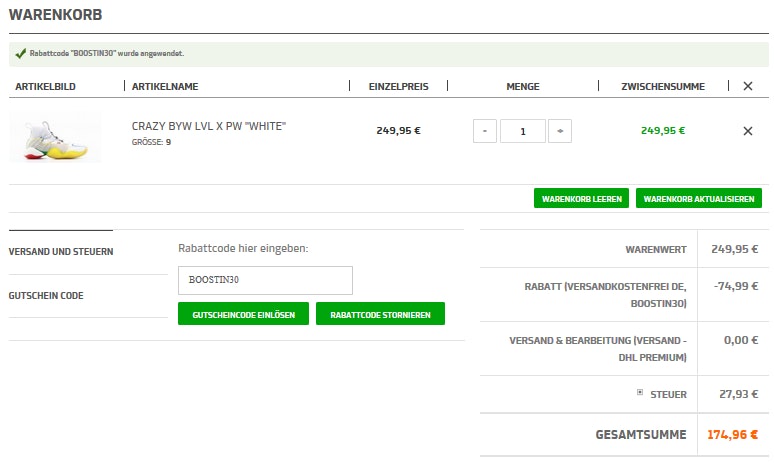This screenshot has height=463, width=774.
Task: Click the green checkmark success icon
Action: point(20,53)
